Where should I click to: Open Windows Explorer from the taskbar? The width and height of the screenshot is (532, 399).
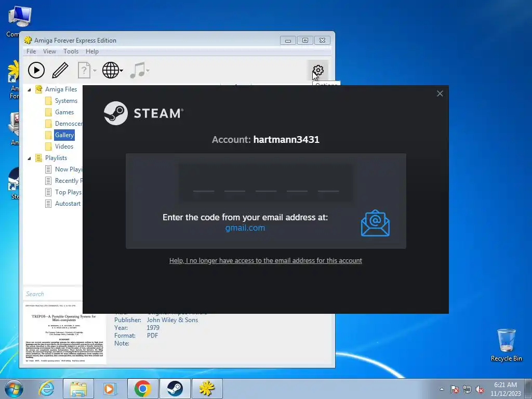pos(78,389)
